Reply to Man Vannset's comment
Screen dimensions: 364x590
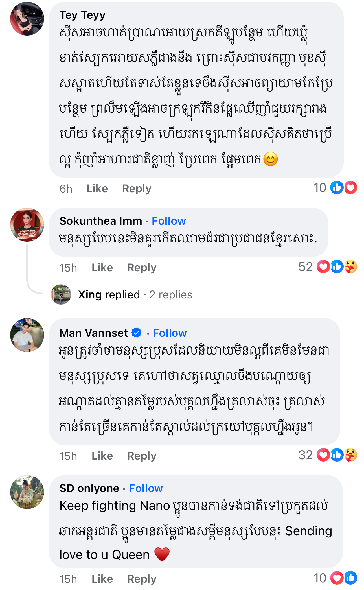pyautogui.click(x=142, y=456)
